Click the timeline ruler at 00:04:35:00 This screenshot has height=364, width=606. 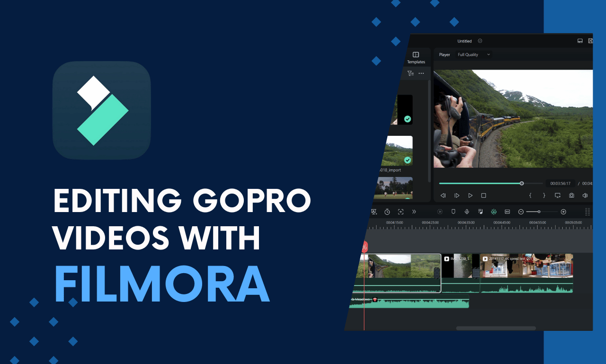[x=466, y=222]
